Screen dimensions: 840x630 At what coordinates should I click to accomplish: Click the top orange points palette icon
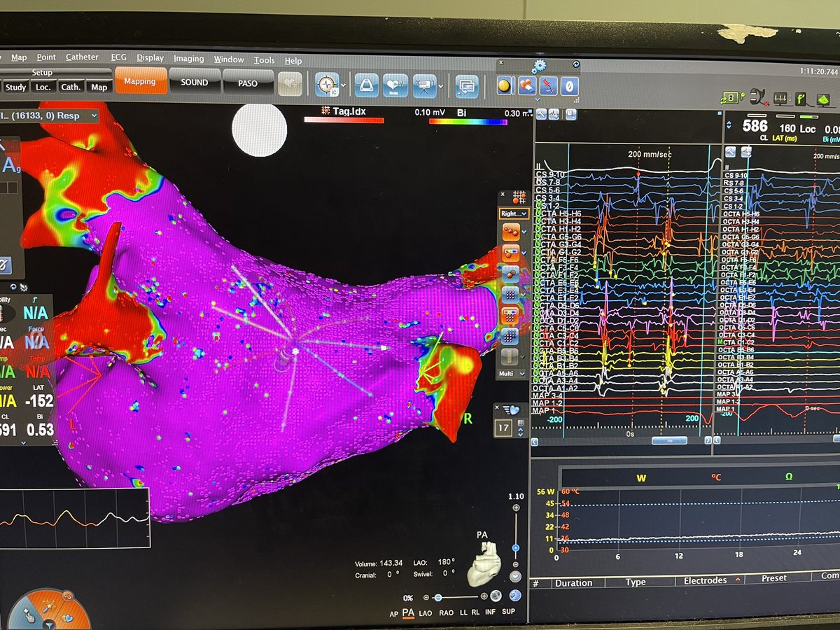click(510, 230)
